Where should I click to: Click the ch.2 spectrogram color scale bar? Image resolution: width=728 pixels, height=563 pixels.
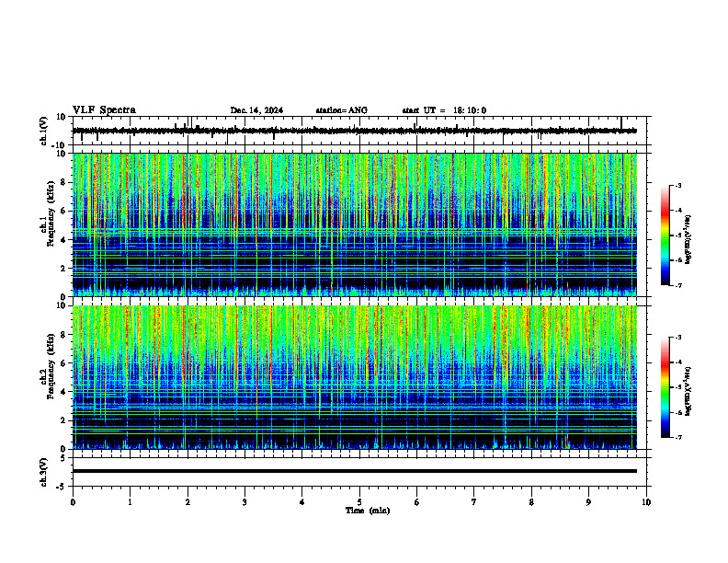(x=665, y=387)
